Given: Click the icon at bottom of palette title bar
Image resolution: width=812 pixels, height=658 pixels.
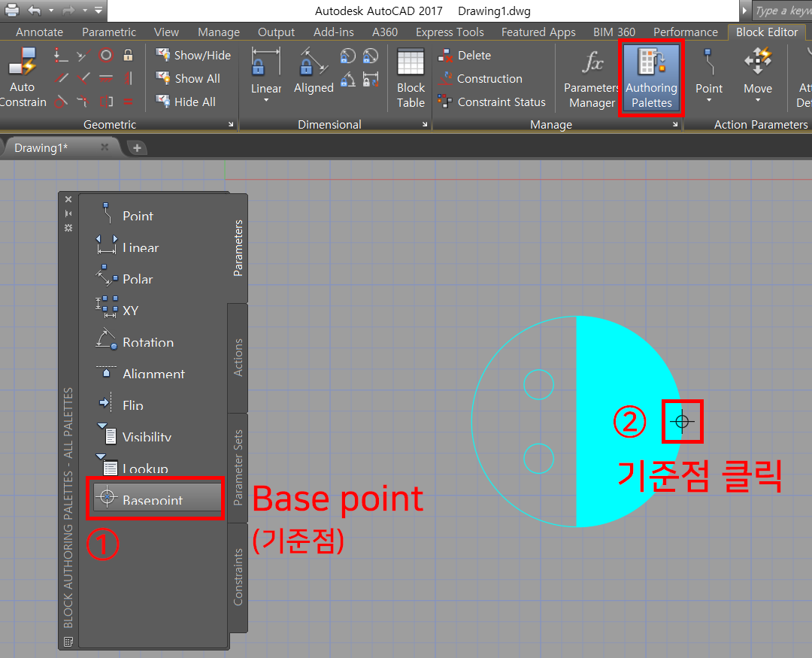Looking at the screenshot, I should coord(68,641).
